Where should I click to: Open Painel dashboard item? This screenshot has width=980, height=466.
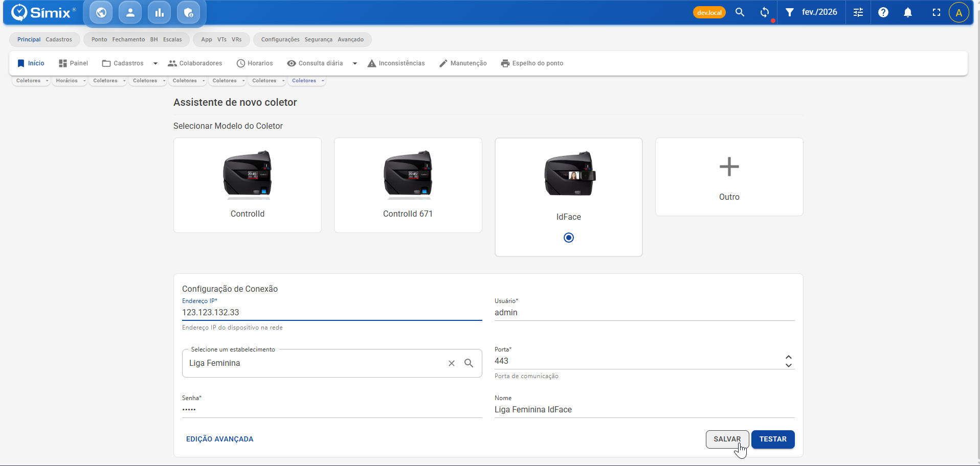pyautogui.click(x=73, y=63)
